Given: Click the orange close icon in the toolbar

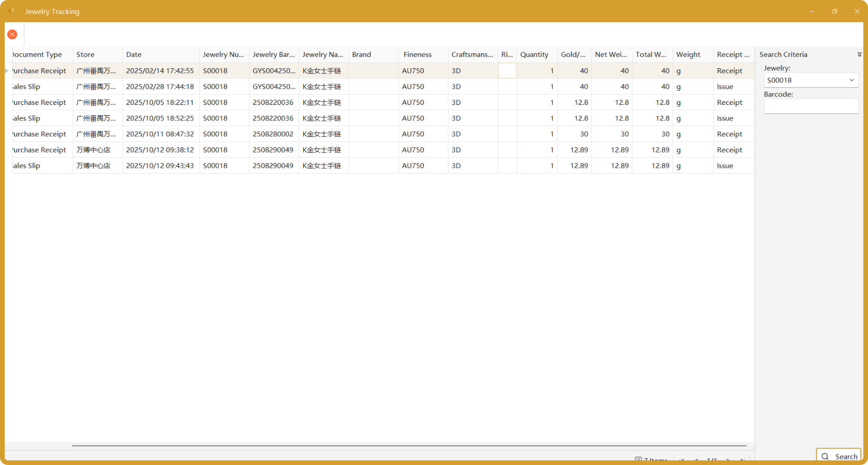Looking at the screenshot, I should 12,34.
